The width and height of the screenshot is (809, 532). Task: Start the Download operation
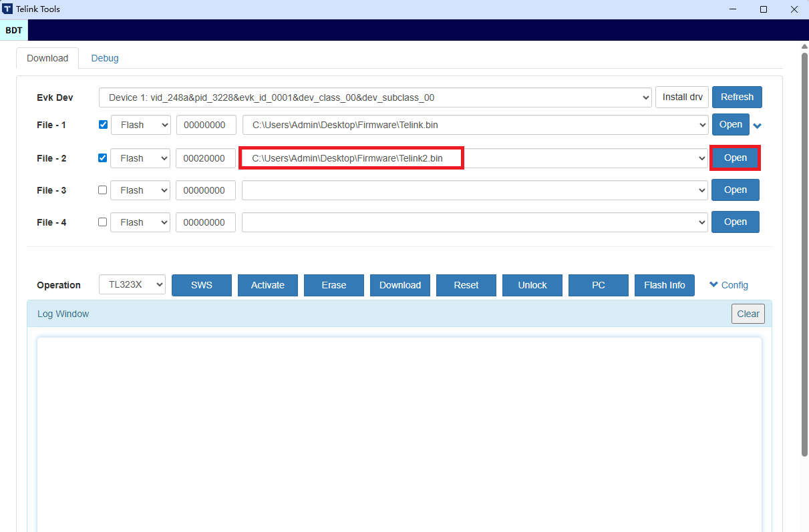click(399, 285)
